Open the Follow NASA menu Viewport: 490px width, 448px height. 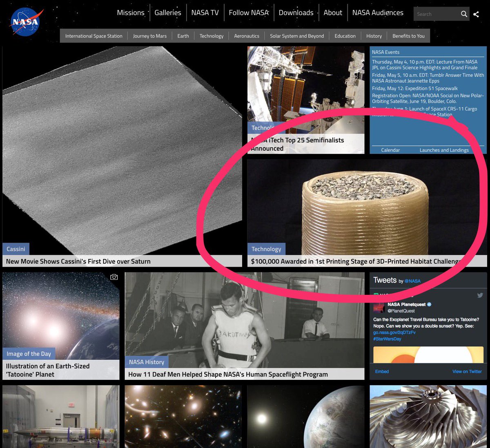point(249,13)
